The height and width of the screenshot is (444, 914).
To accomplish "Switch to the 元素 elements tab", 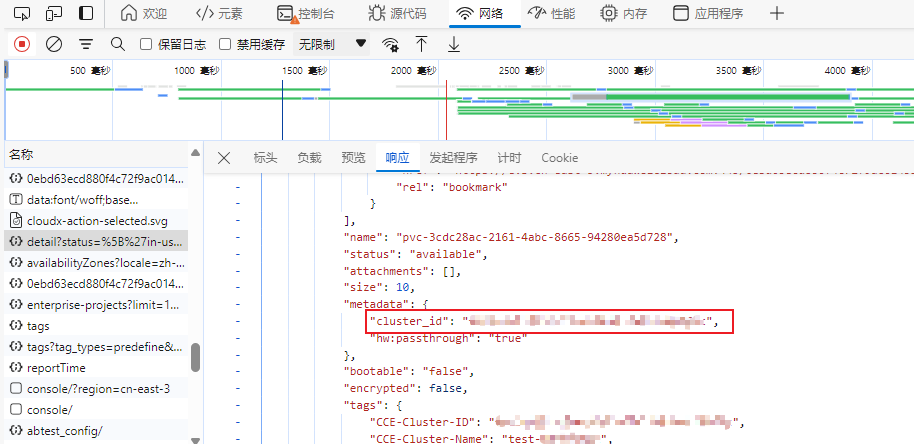I will coord(219,13).
